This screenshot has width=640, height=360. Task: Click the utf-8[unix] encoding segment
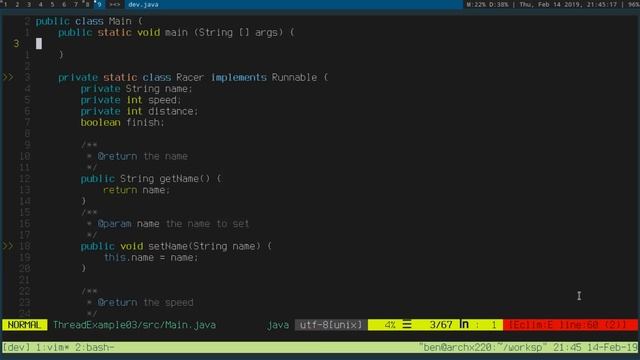(x=331, y=325)
